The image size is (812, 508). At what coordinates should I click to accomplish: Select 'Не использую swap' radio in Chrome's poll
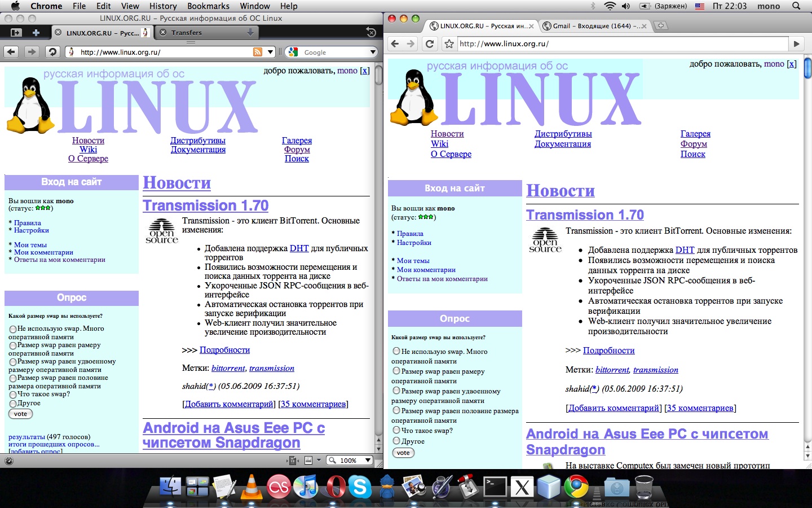396,351
